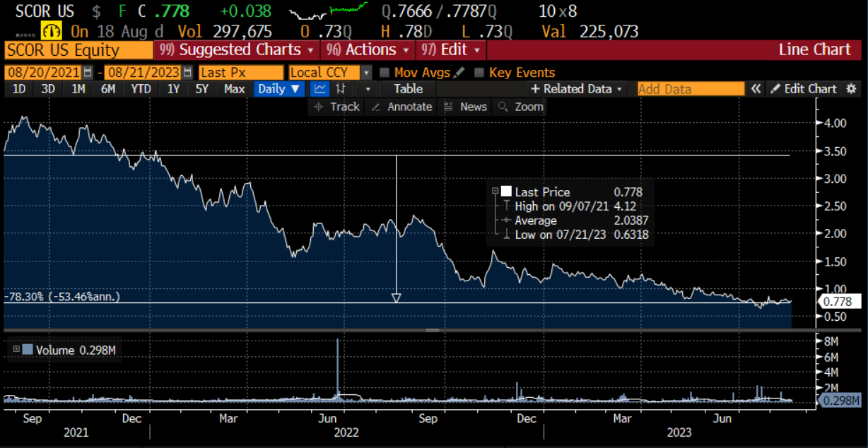This screenshot has height=448, width=868.
Task: Enable the Mov Avgs checkbox
Action: 384,72
